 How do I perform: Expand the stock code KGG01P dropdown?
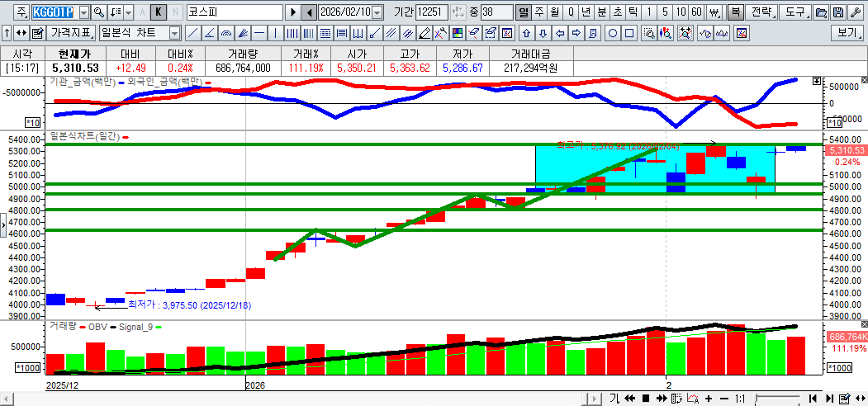point(83,12)
